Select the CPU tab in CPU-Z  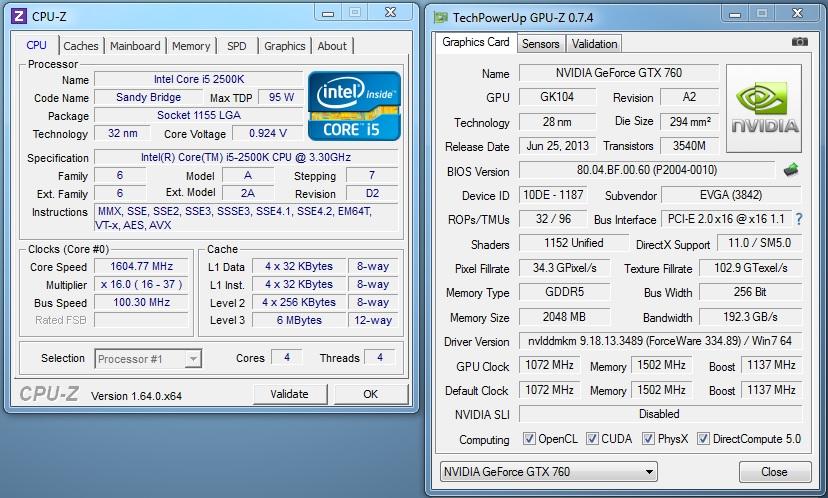pos(36,45)
